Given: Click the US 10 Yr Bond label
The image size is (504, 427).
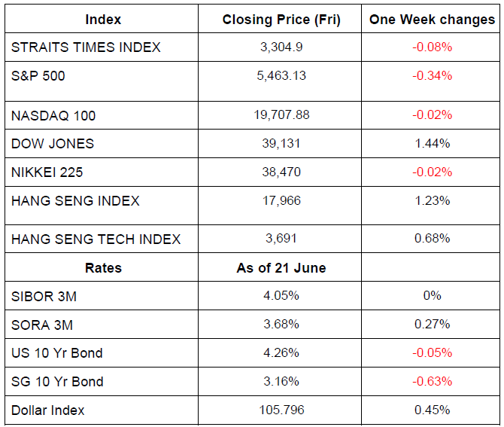Looking at the screenshot, I should (x=57, y=353).
